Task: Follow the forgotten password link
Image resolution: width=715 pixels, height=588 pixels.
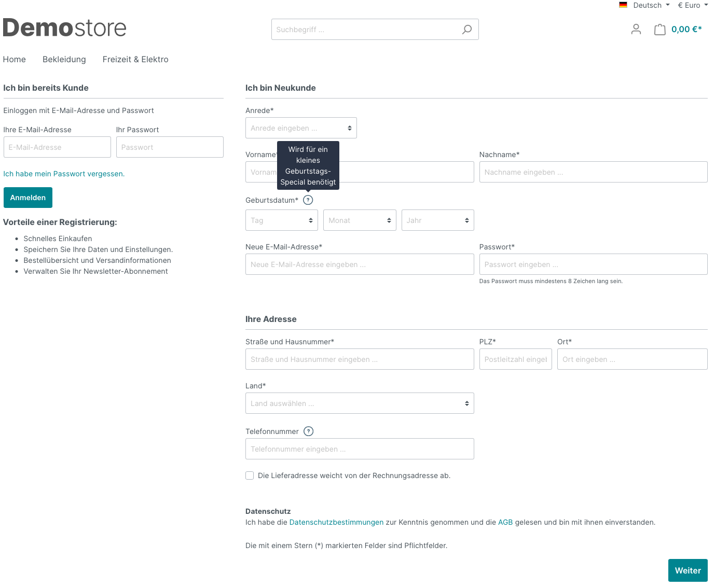Action: [x=64, y=174]
